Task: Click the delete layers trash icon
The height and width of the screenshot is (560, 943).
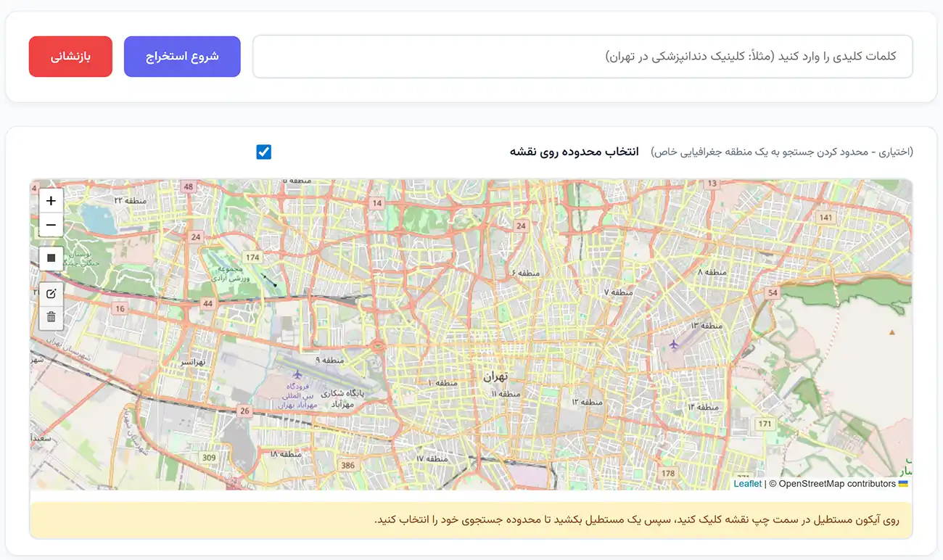Action: [51, 317]
